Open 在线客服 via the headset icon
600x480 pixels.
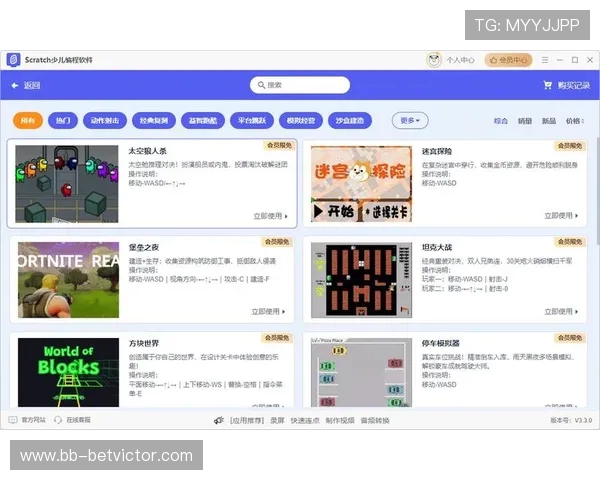[58, 420]
